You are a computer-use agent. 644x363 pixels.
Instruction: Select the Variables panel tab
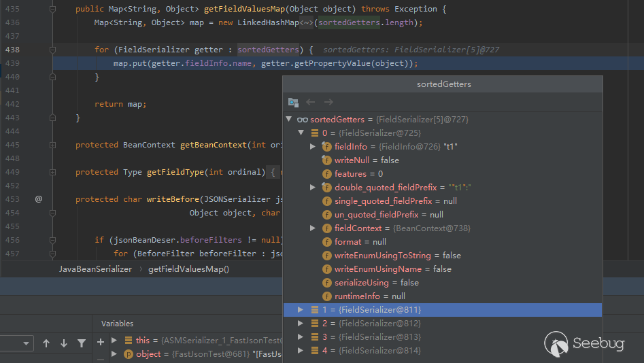coord(117,324)
